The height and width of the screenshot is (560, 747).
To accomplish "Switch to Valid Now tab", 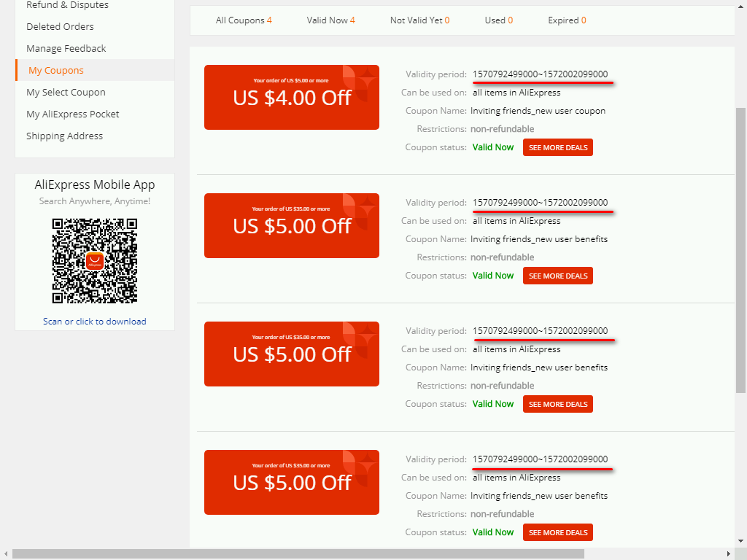I will click(330, 20).
